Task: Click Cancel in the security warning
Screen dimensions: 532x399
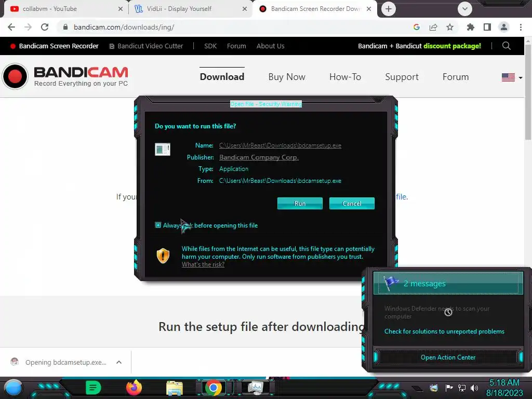Action: (352, 203)
